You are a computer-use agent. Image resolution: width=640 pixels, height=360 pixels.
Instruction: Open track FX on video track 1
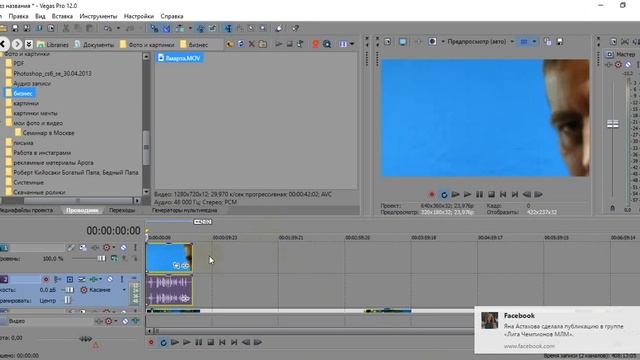95,247
